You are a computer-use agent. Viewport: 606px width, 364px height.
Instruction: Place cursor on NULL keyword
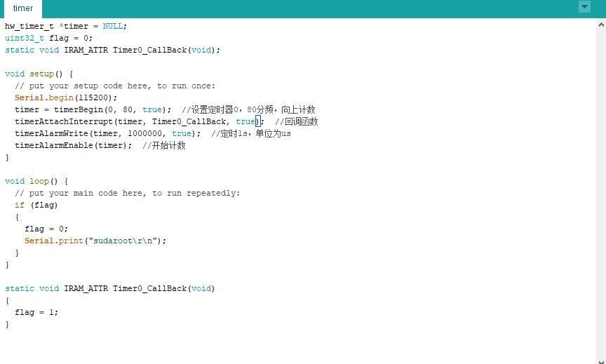(x=112, y=27)
